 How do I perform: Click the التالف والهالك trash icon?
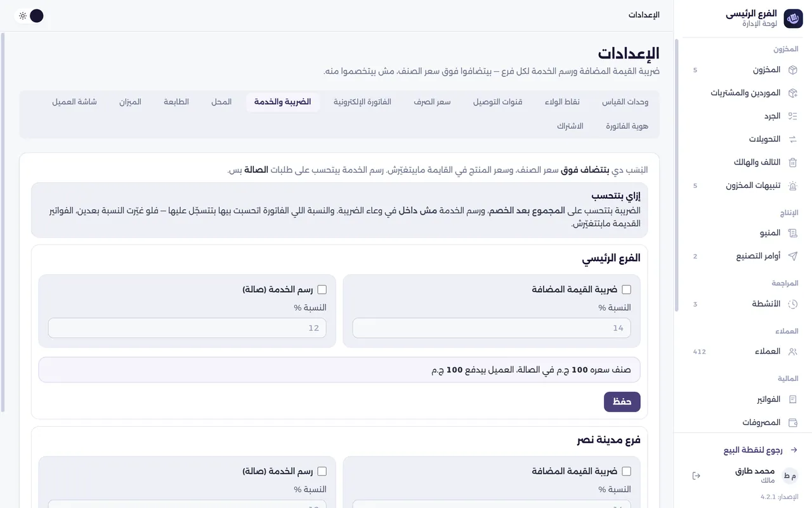click(792, 163)
